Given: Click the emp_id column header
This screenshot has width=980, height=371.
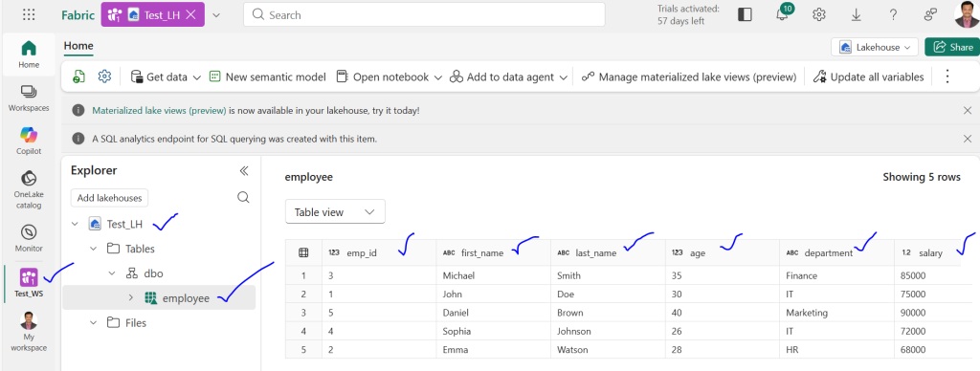Looking at the screenshot, I should click(379, 253).
